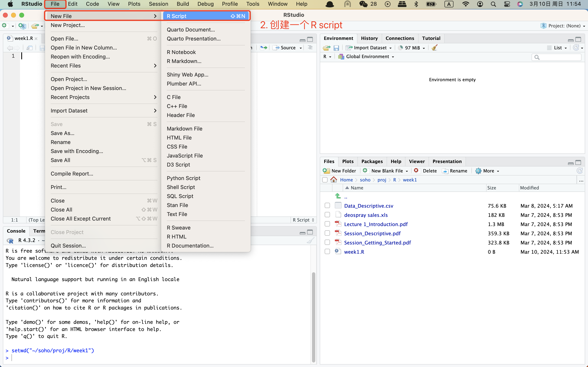
Task: Click the save workspace floppy icon
Action: [x=336, y=48]
